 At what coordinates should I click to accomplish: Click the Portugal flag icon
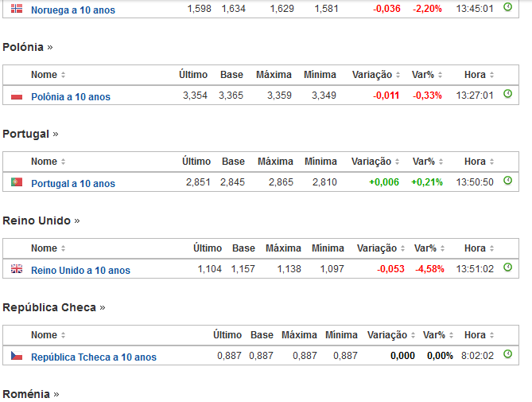(16, 182)
